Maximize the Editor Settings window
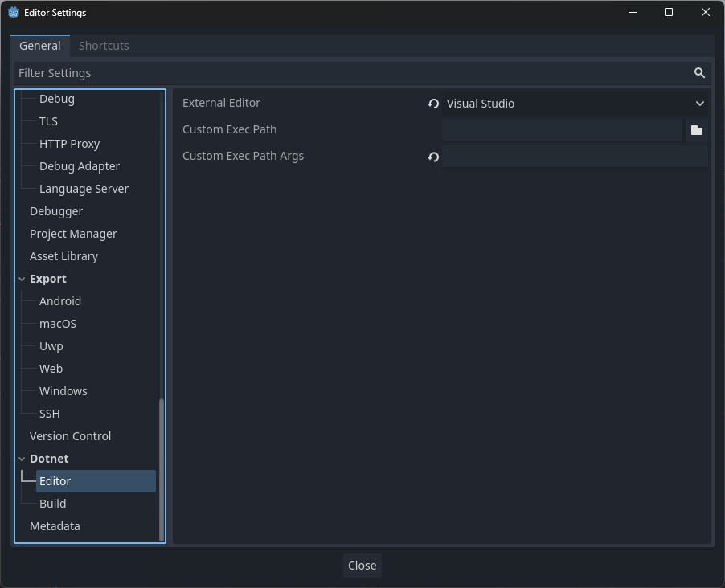 point(668,13)
